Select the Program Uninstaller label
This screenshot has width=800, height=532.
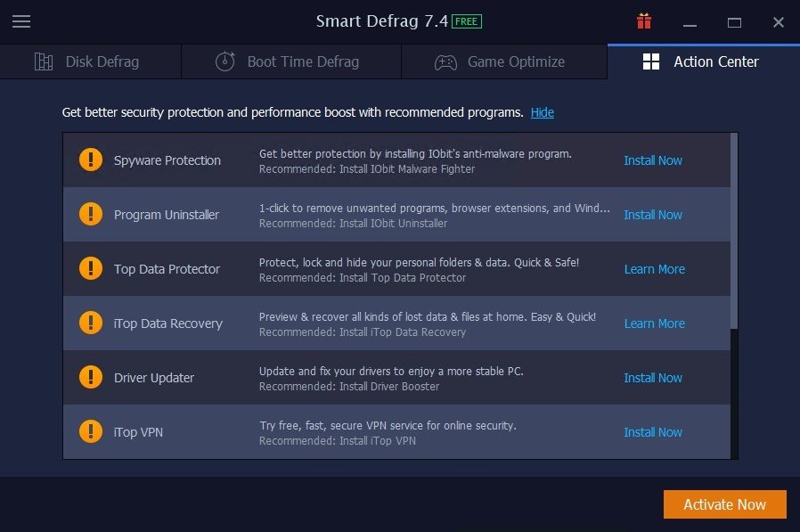(x=167, y=215)
